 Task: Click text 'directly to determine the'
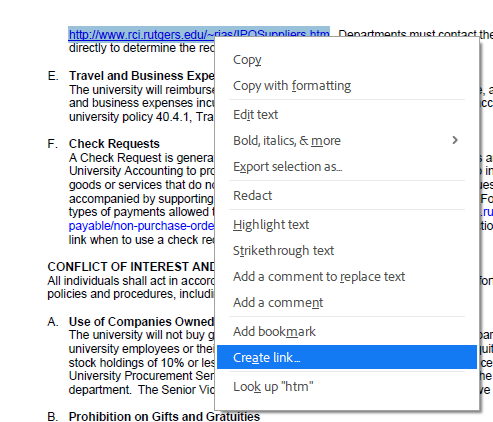click(x=133, y=48)
